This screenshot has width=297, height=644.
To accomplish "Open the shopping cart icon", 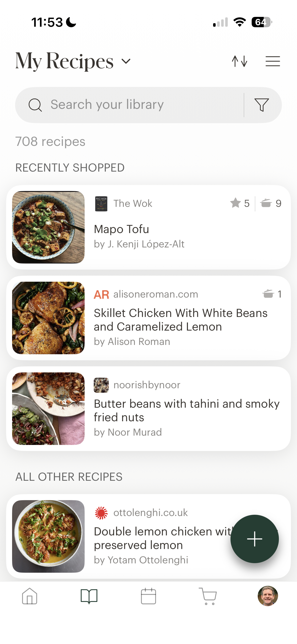I will (x=208, y=596).
